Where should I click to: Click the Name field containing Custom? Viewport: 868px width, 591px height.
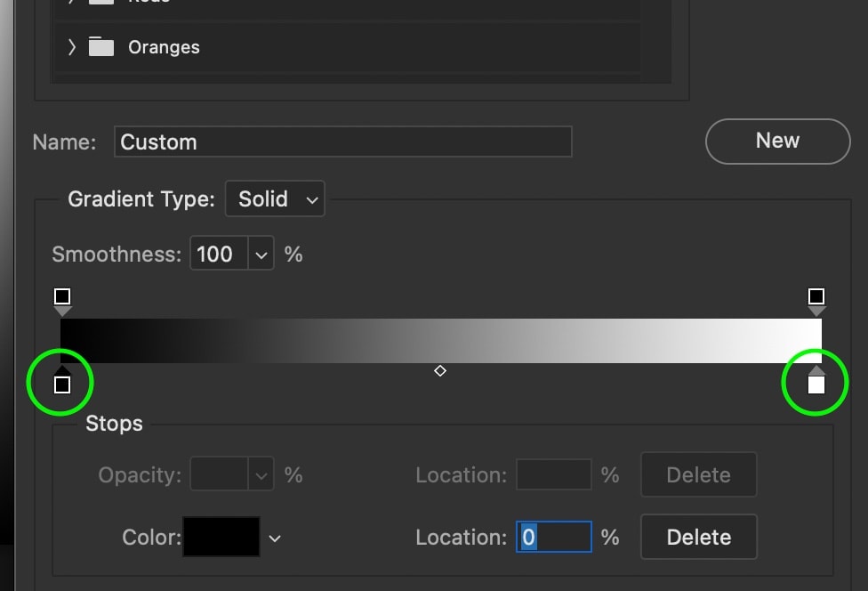pyautogui.click(x=342, y=142)
